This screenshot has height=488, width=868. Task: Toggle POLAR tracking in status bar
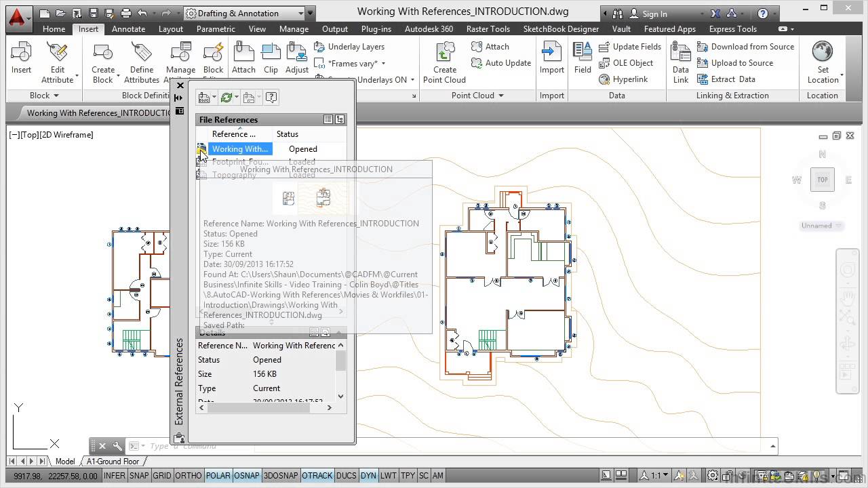218,476
